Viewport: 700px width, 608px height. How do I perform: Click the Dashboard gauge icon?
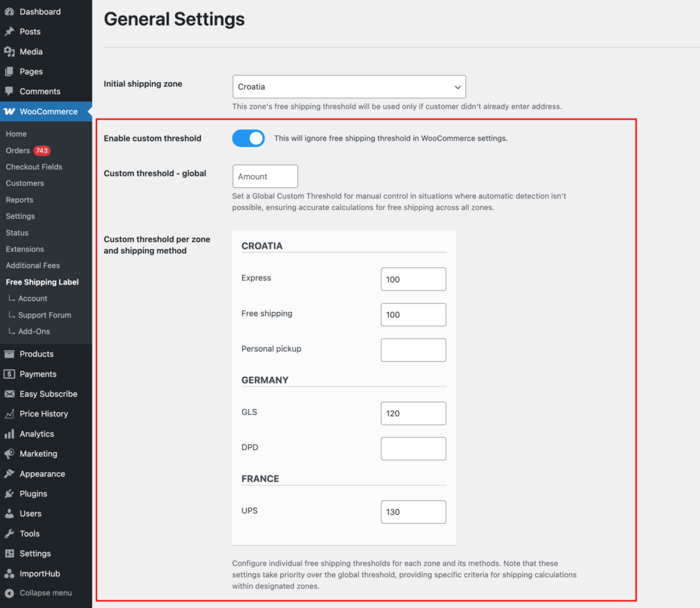click(x=10, y=12)
